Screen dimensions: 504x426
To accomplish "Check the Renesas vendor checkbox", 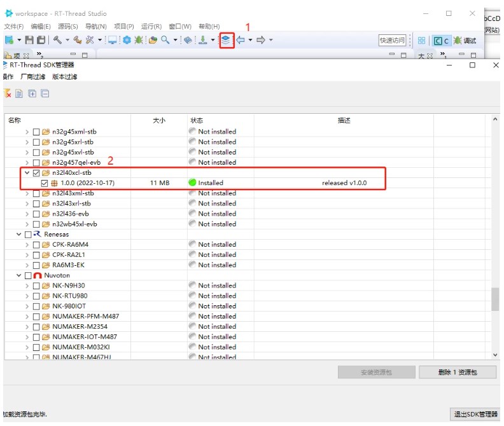I will click(28, 235).
